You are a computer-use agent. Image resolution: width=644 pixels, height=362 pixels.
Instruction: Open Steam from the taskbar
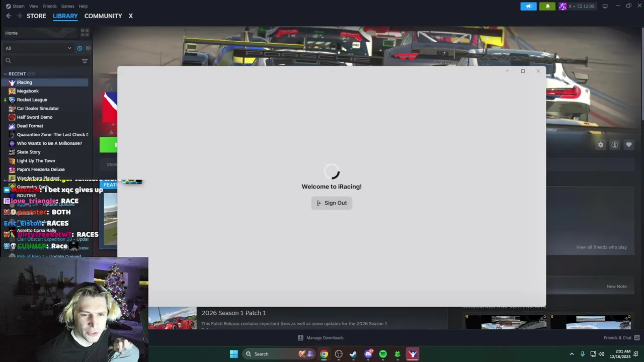tap(353, 354)
